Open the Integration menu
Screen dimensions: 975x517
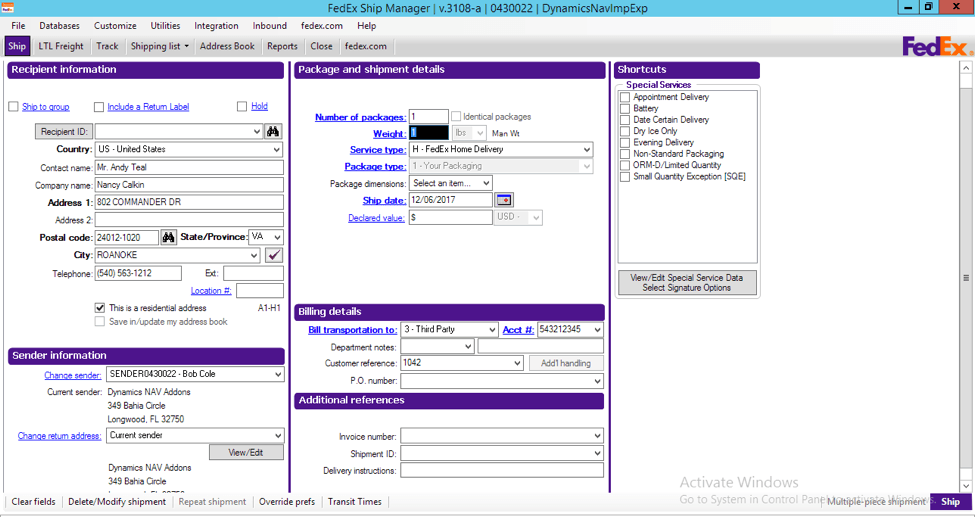(216, 26)
